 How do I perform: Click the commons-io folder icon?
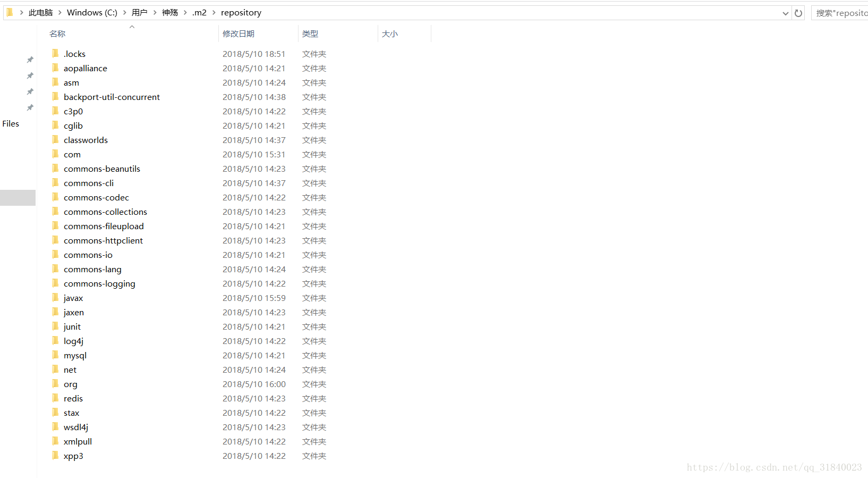pos(55,254)
